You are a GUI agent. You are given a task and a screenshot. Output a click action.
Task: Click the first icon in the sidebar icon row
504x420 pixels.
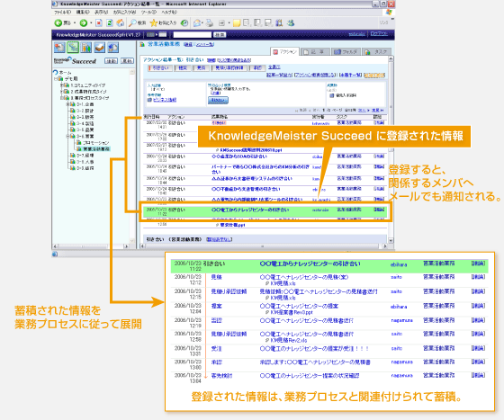point(59,47)
